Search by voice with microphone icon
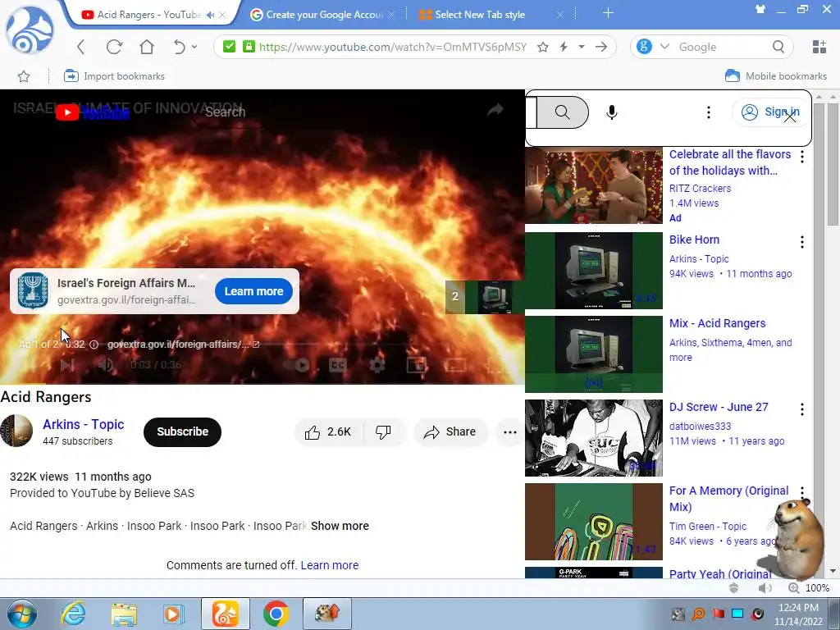This screenshot has height=630, width=840. (612, 112)
